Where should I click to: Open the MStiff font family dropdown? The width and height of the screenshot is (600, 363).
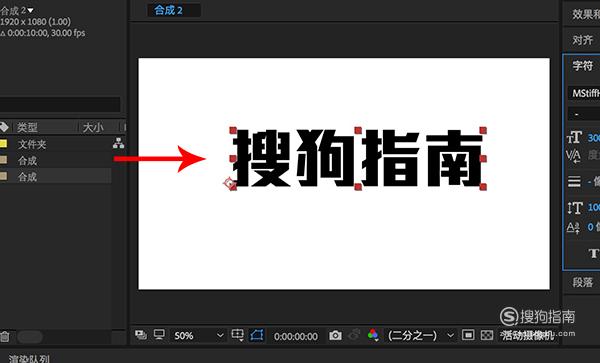[x=584, y=93]
